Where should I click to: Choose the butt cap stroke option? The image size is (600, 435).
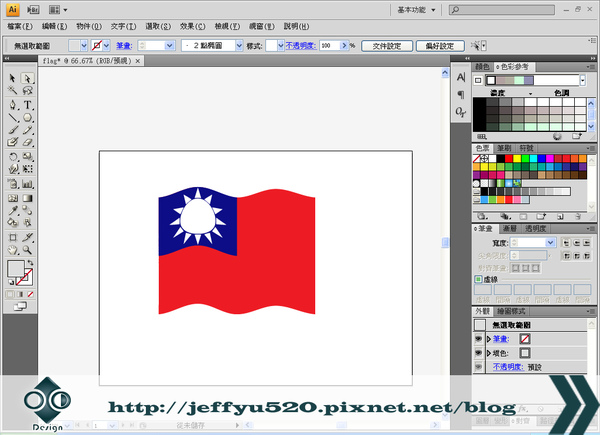click(566, 243)
